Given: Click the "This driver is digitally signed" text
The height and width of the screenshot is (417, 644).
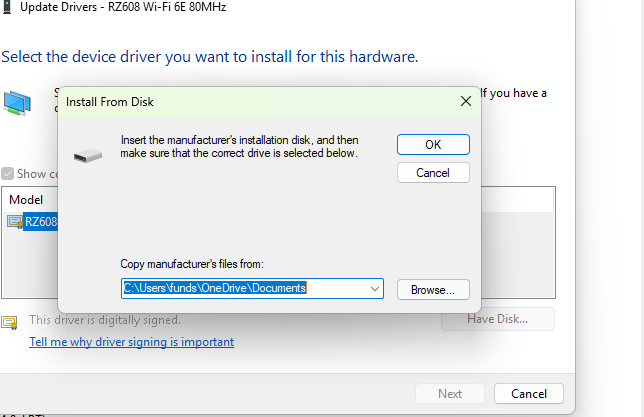Looking at the screenshot, I should tap(105, 320).
